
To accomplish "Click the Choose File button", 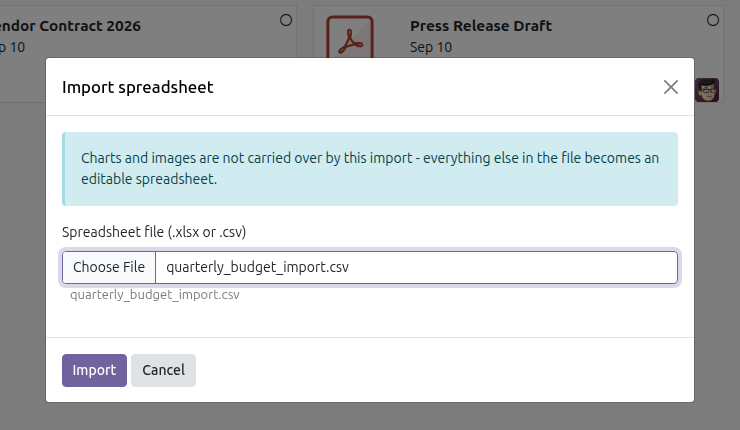I will 109,268.
